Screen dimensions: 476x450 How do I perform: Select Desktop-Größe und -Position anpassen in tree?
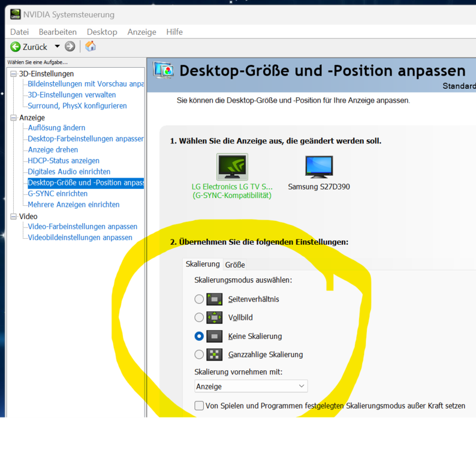pos(86,182)
